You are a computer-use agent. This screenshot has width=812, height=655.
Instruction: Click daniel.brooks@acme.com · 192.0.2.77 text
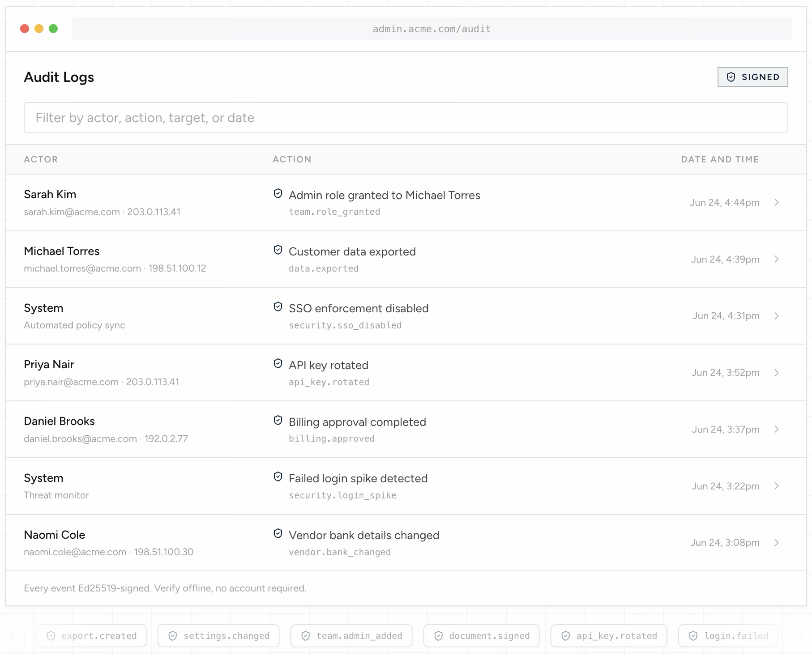106,438
